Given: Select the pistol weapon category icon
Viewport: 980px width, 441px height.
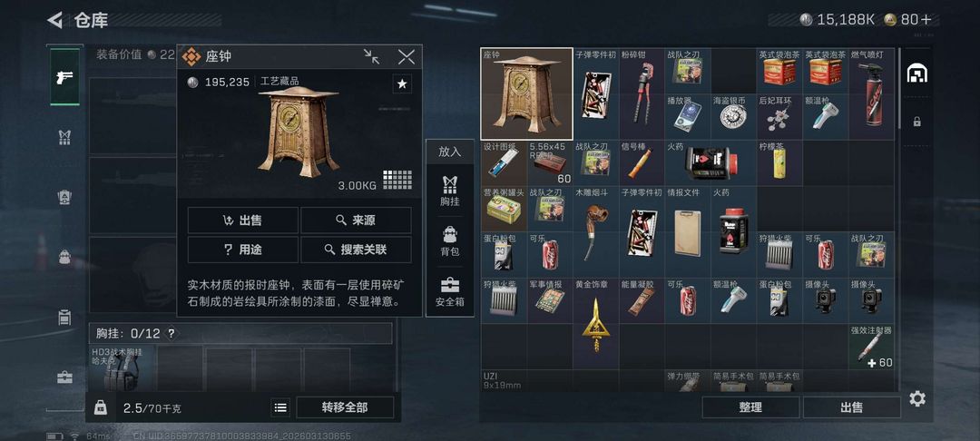Looking at the screenshot, I should 65,77.
